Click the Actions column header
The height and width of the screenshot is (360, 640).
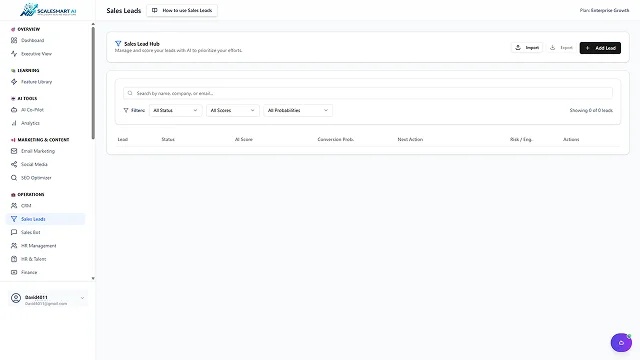click(571, 140)
